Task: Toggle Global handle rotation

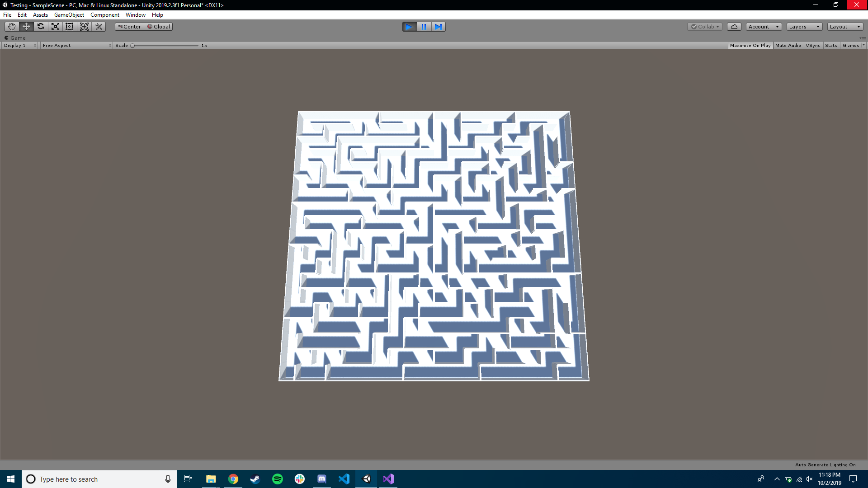Action: (158, 27)
